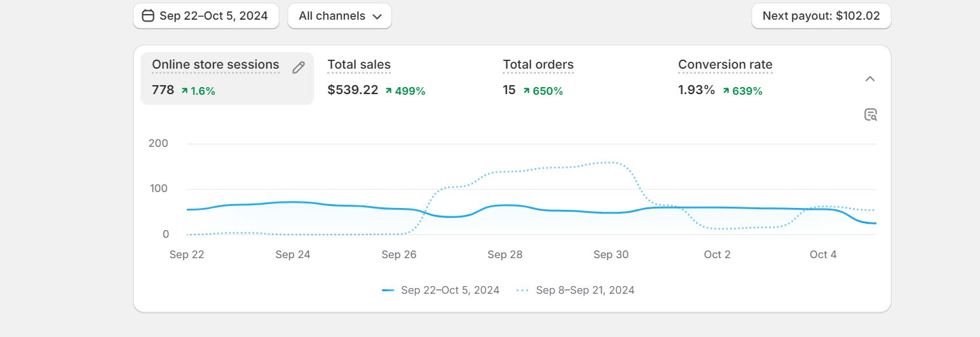Toggle the Sep 22–Oct 5, 2024 legend series
This screenshot has width=980, height=337.
click(441, 291)
